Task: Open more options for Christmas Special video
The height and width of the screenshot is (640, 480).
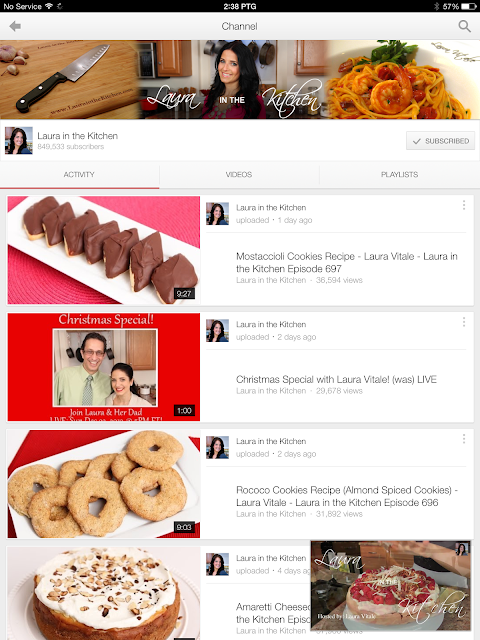Action: tap(464, 322)
